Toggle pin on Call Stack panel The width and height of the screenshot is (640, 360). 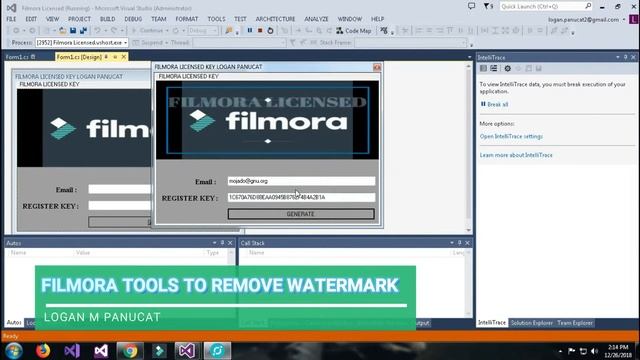coord(460,243)
